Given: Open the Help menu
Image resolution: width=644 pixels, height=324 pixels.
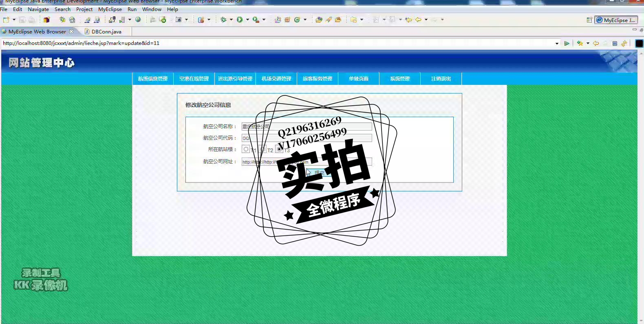Looking at the screenshot, I should [x=172, y=9].
